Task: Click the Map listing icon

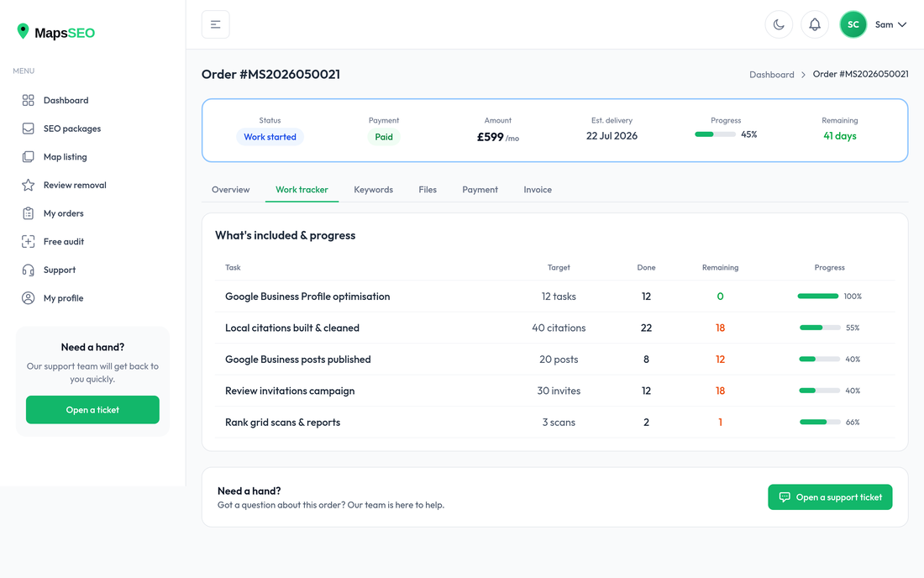Action: coord(28,157)
